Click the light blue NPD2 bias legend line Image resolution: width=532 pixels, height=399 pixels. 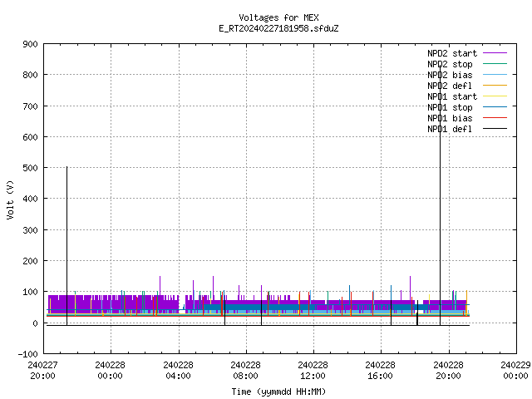pyautogui.click(x=495, y=75)
